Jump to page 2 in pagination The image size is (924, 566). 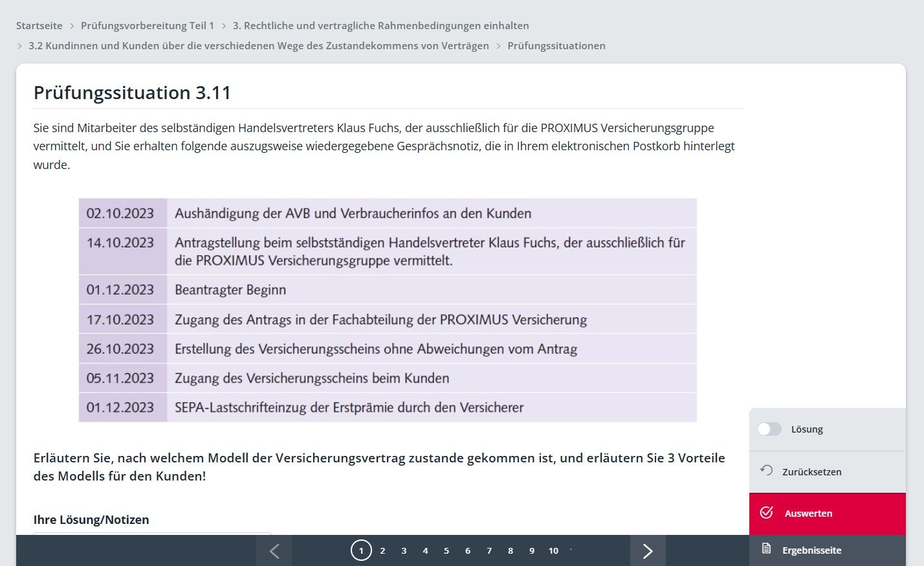point(382,551)
